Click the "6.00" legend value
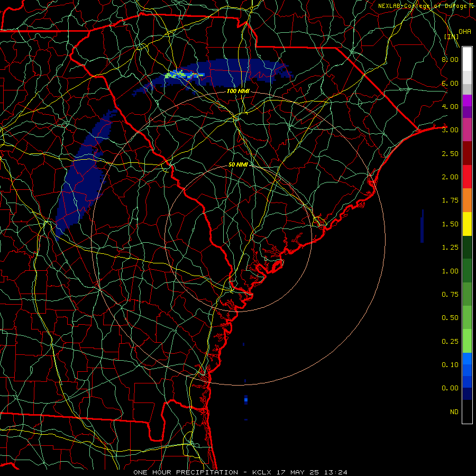The width and height of the screenshot is (476, 476). pos(450,83)
